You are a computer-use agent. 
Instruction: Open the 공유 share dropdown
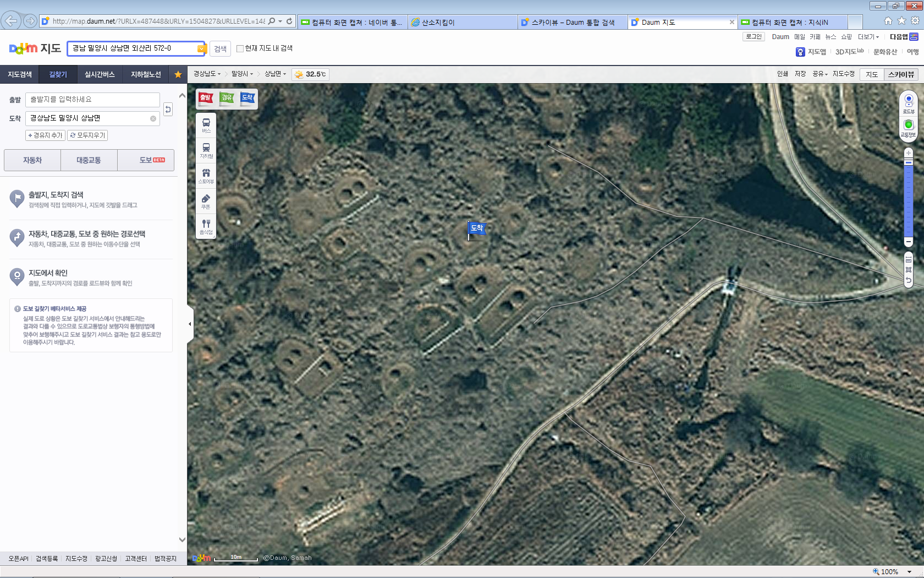click(x=820, y=74)
